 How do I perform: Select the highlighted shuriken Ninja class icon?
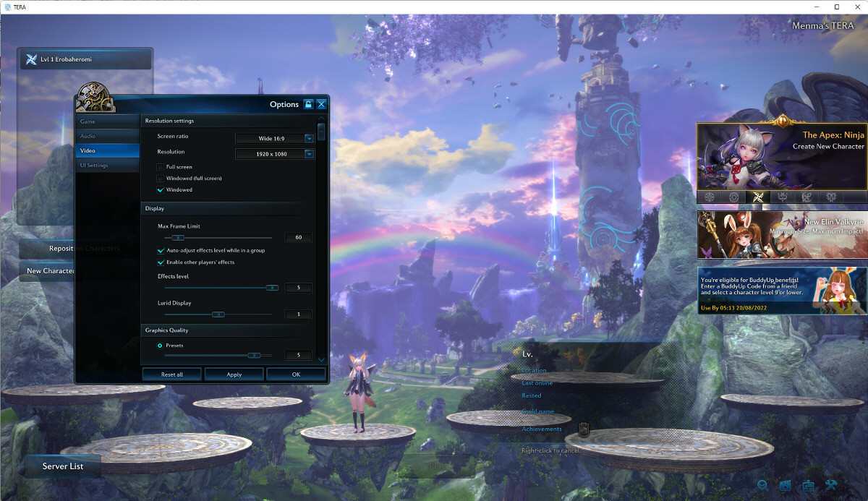click(x=758, y=197)
